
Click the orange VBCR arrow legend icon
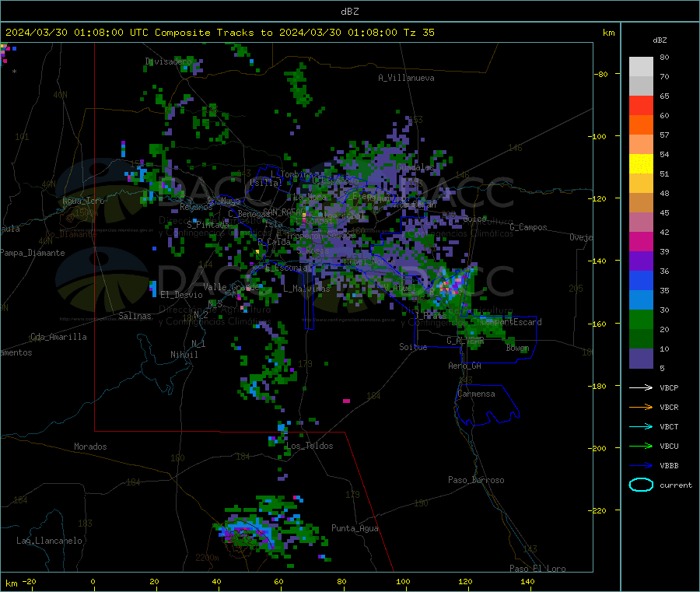pyautogui.click(x=641, y=407)
